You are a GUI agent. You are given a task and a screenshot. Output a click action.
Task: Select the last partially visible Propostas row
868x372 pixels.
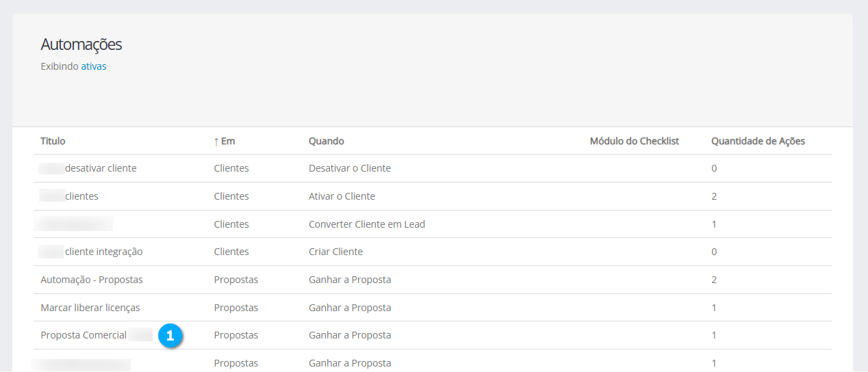tap(350, 363)
